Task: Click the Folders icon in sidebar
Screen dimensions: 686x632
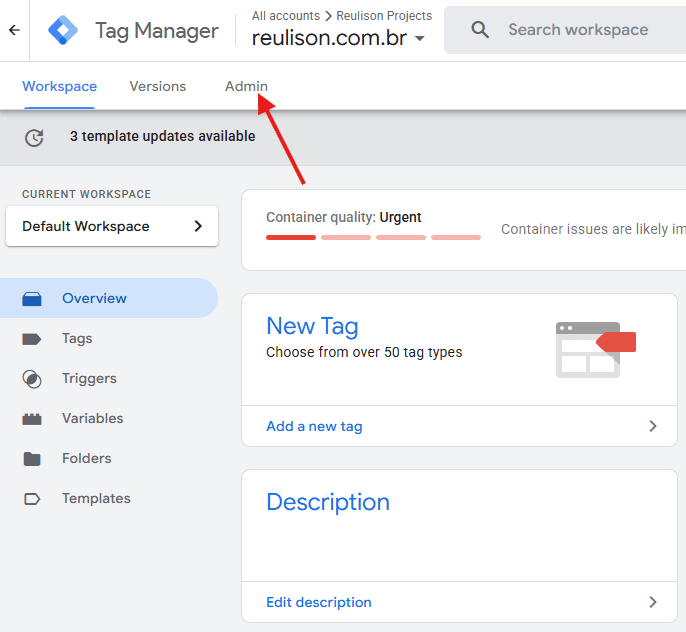Action: [32, 459]
